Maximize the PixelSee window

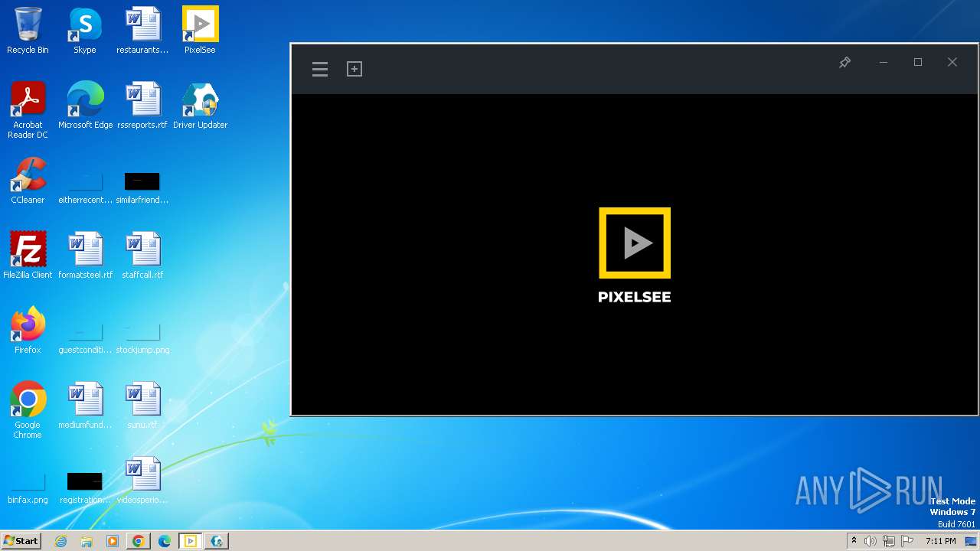(918, 62)
